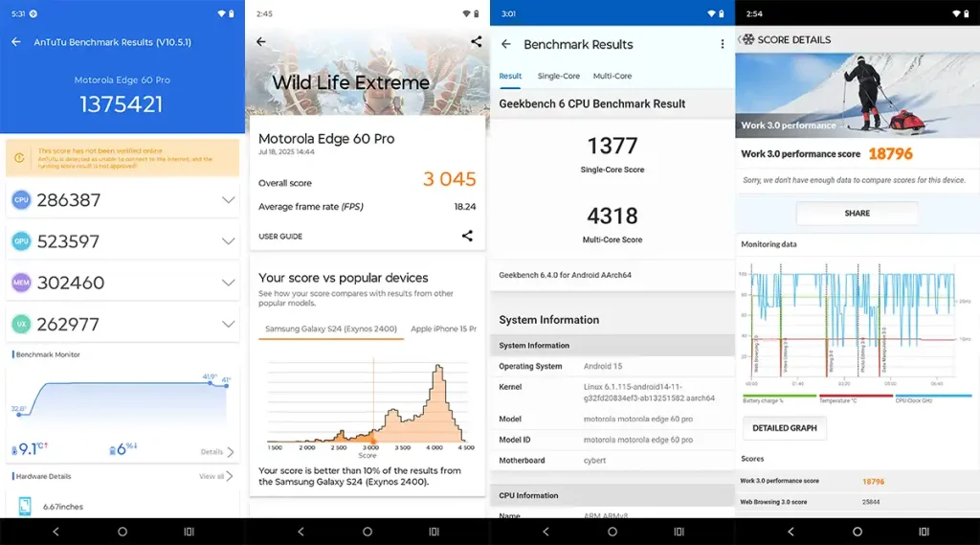Tap the SHARE button in PCMark
The height and width of the screenshot is (545, 980).
tap(857, 214)
